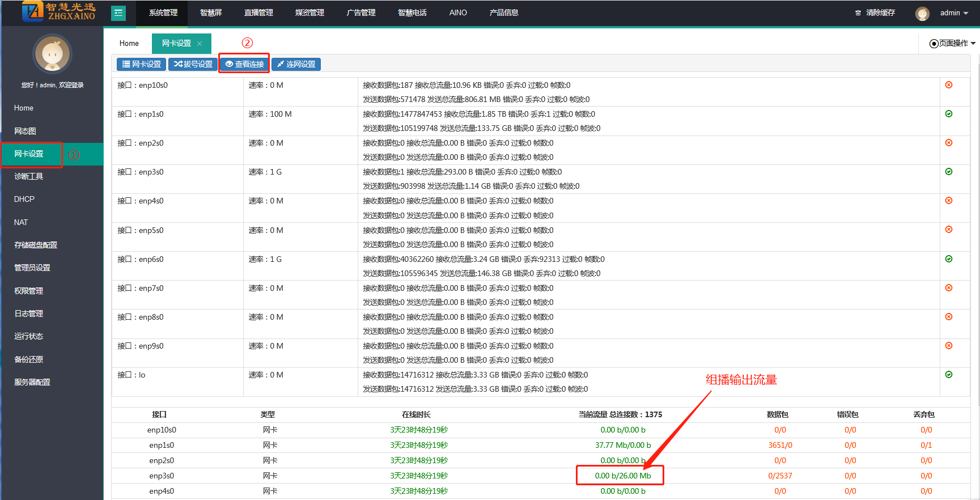Viewport: 980px width, 500px height.
Task: Expand the 页面操作 dropdown
Action: click(953, 44)
